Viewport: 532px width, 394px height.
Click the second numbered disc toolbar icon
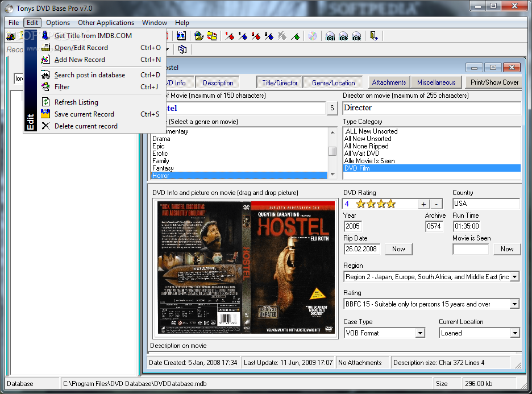click(x=343, y=36)
